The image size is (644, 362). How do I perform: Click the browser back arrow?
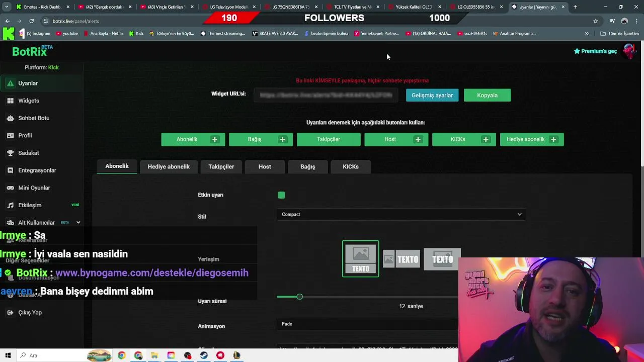[x=7, y=21]
